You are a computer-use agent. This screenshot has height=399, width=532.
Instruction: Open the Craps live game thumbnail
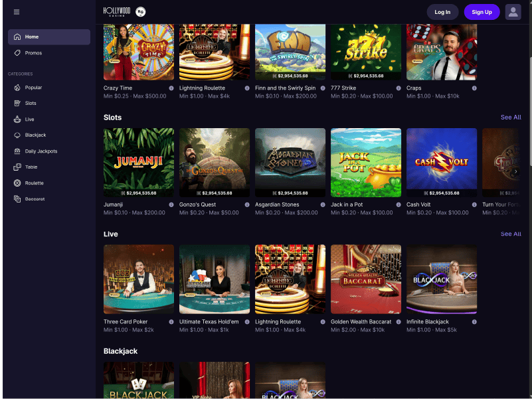442,52
